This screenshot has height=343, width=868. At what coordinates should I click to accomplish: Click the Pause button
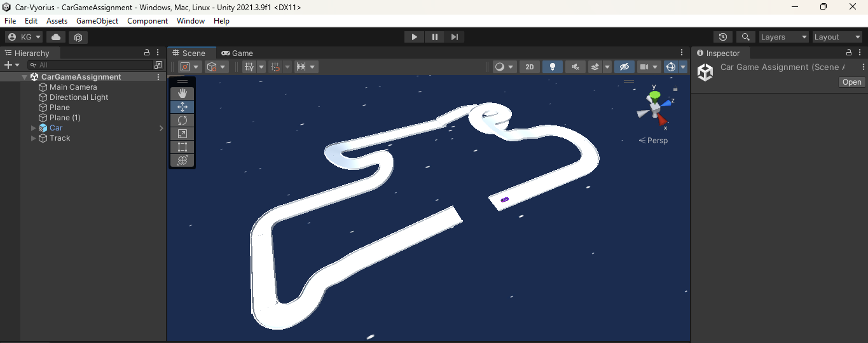(x=434, y=37)
